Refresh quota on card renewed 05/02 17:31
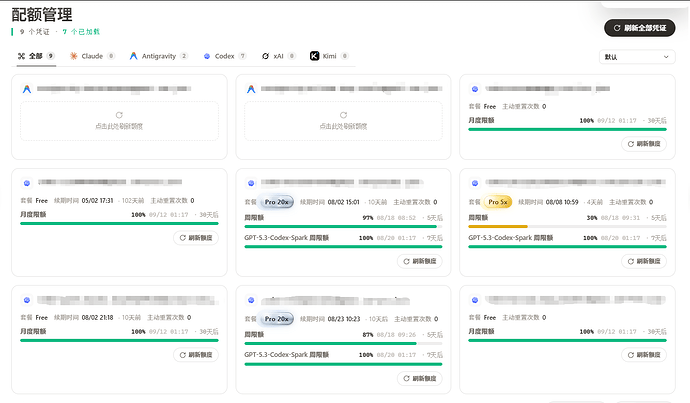This screenshot has width=690, height=403. click(196, 238)
